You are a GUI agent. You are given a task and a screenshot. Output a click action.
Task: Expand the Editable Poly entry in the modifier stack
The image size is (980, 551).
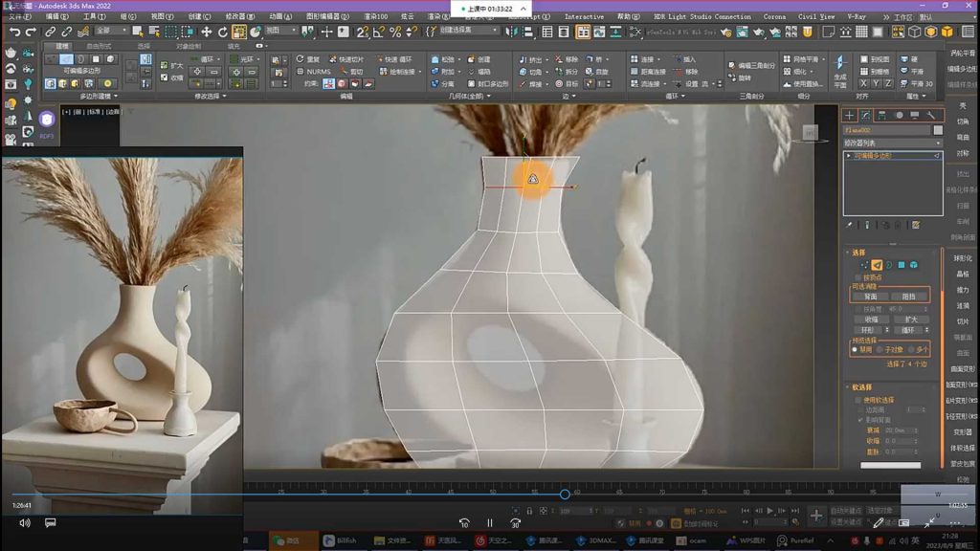pos(848,155)
